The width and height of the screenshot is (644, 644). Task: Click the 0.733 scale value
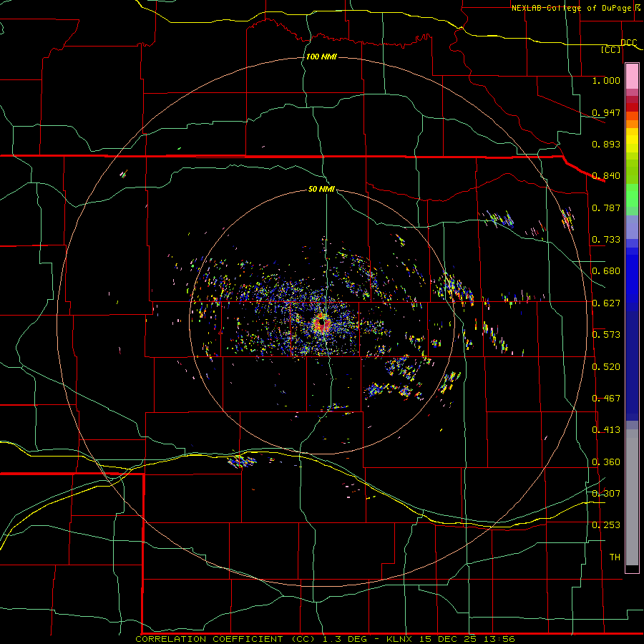click(606, 240)
